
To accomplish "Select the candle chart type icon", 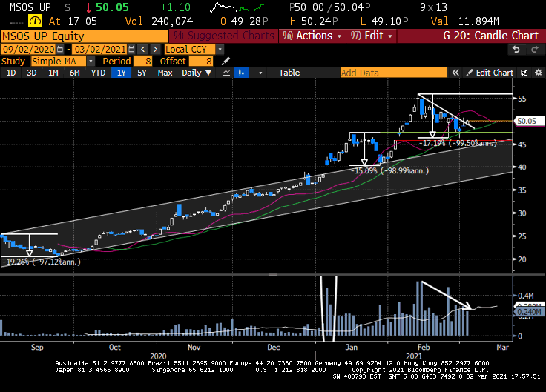I will pos(241,73).
